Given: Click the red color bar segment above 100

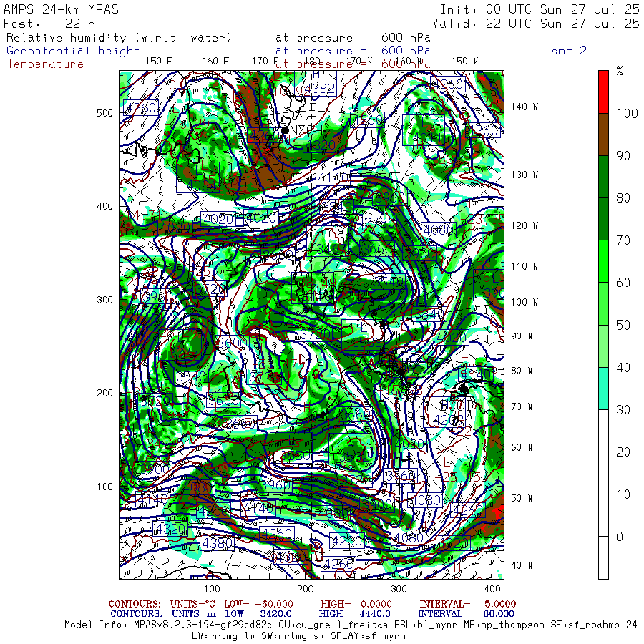Looking at the screenshot, I should (x=603, y=92).
